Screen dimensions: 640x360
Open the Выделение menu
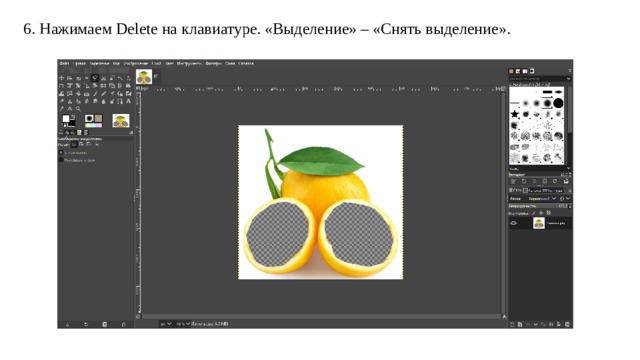99,63
